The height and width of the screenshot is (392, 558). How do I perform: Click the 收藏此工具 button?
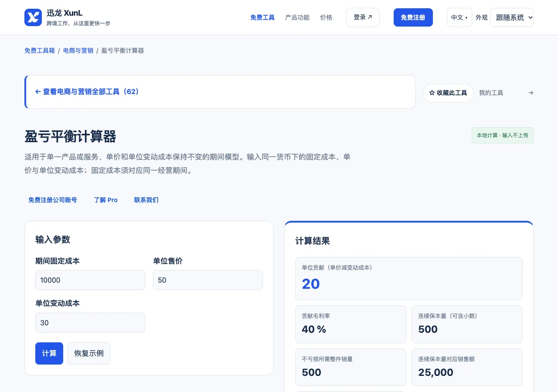[448, 93]
